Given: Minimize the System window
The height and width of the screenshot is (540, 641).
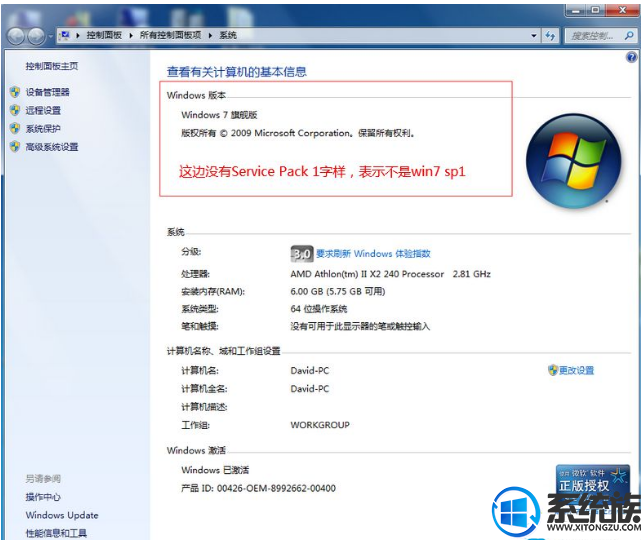Looking at the screenshot, I should click(576, 10).
